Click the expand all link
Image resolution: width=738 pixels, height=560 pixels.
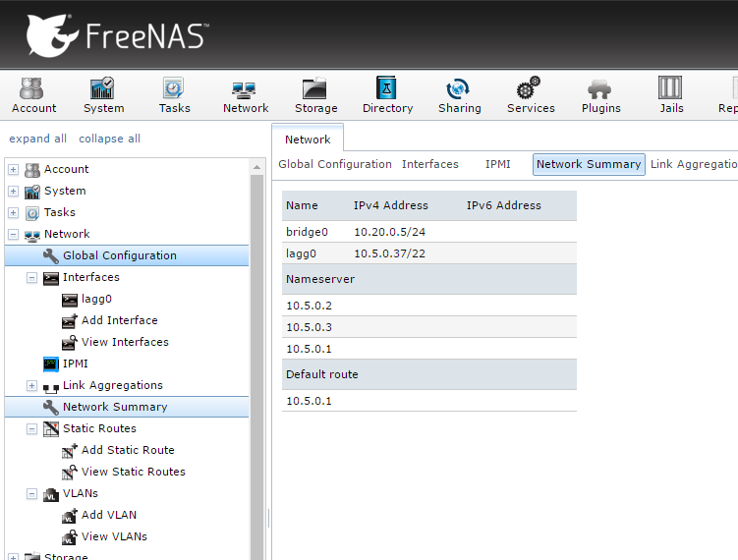pyautogui.click(x=37, y=139)
